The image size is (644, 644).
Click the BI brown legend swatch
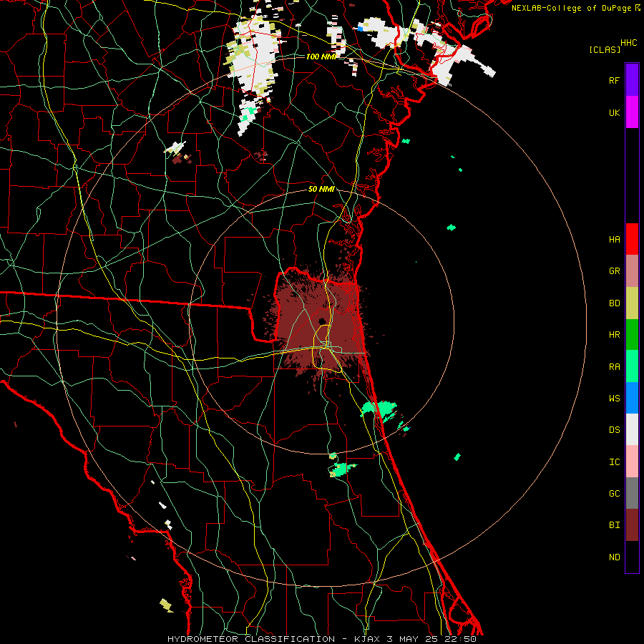632,525
